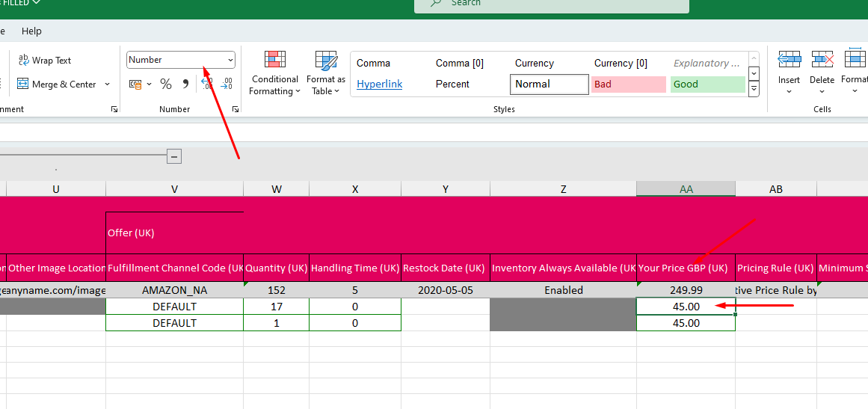Open the Format as Table menu
This screenshot has width=868, height=409.
point(325,73)
